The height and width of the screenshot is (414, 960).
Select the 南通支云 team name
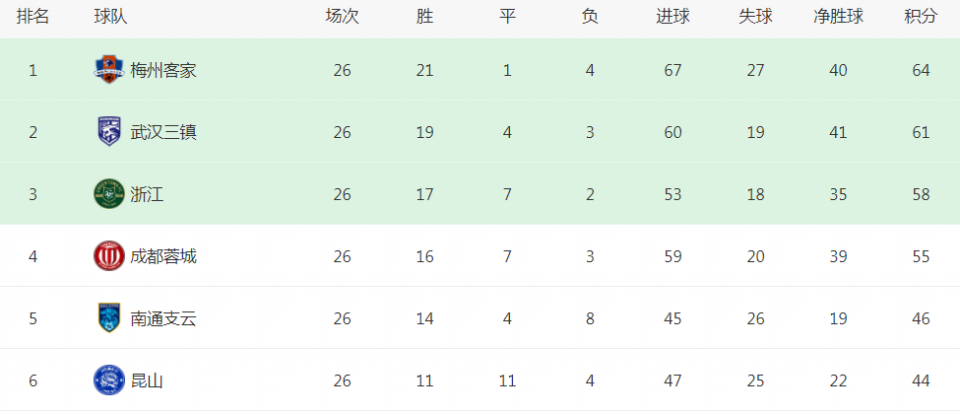163,319
